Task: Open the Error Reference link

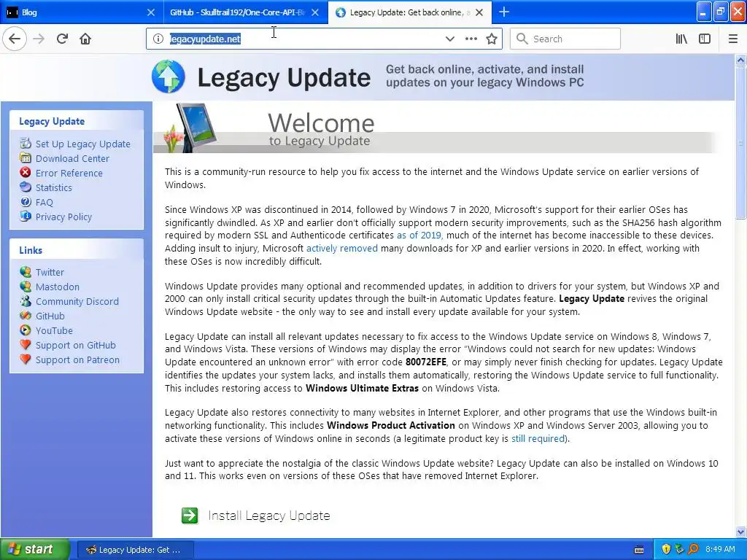Action: point(69,173)
